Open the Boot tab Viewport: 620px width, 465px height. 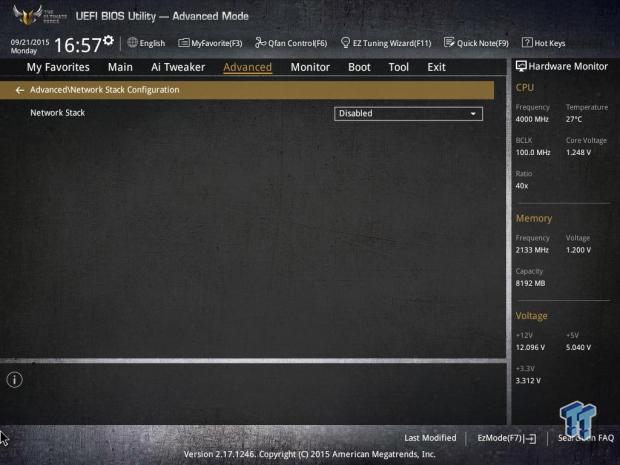(359, 67)
